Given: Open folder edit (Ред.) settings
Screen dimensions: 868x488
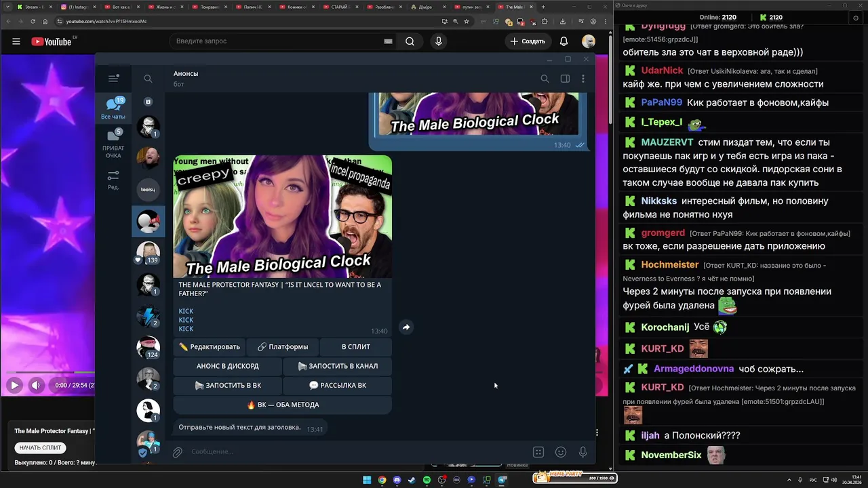Looking at the screenshot, I should (113, 180).
